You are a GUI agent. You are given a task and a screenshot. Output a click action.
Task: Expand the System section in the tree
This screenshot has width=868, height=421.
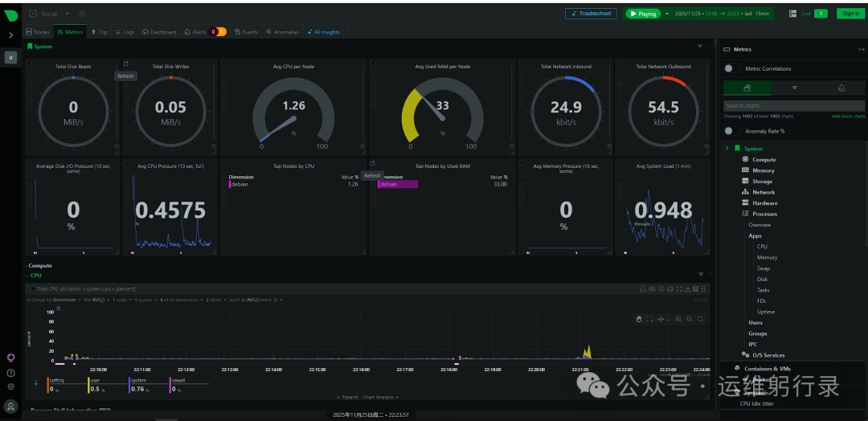727,149
